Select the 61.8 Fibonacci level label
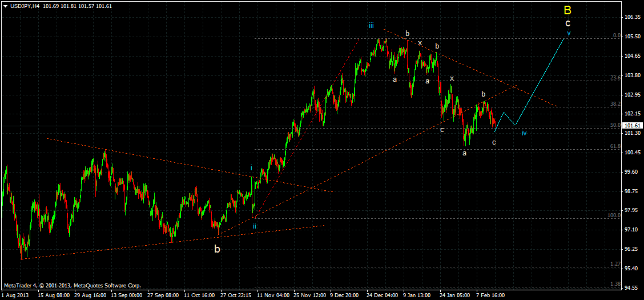 pos(615,146)
